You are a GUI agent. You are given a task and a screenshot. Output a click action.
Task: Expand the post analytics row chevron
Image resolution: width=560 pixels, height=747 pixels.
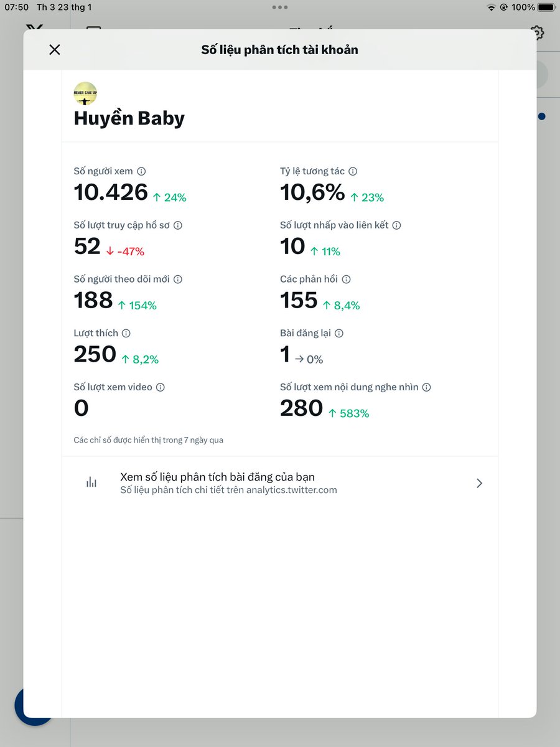479,482
